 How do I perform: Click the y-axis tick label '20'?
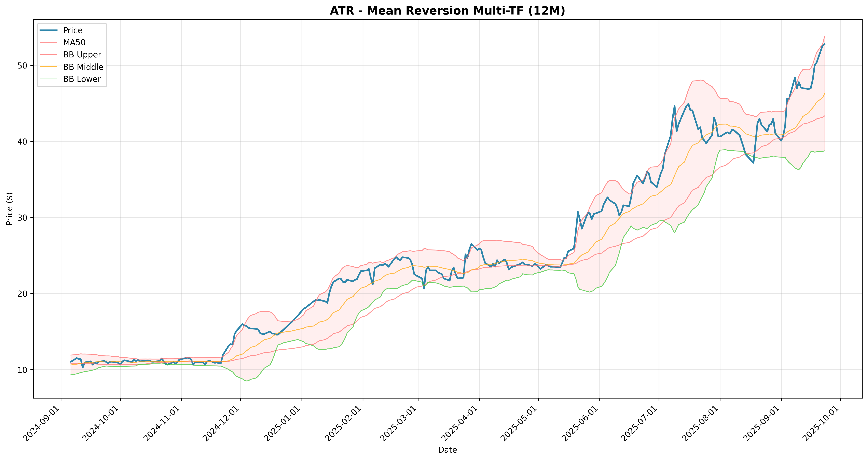[x=22, y=294]
